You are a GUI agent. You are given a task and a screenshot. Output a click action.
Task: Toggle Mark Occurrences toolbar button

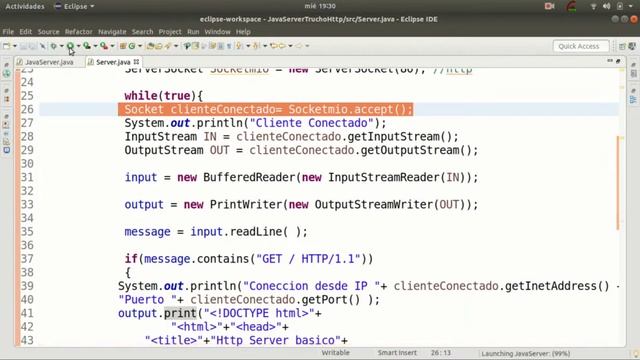[195, 46]
